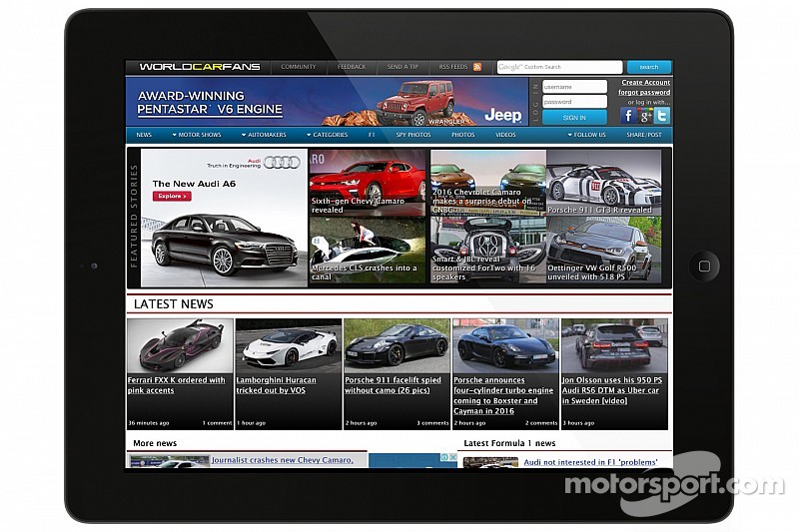Open the News menu item
799x532 pixels.
pos(144,135)
